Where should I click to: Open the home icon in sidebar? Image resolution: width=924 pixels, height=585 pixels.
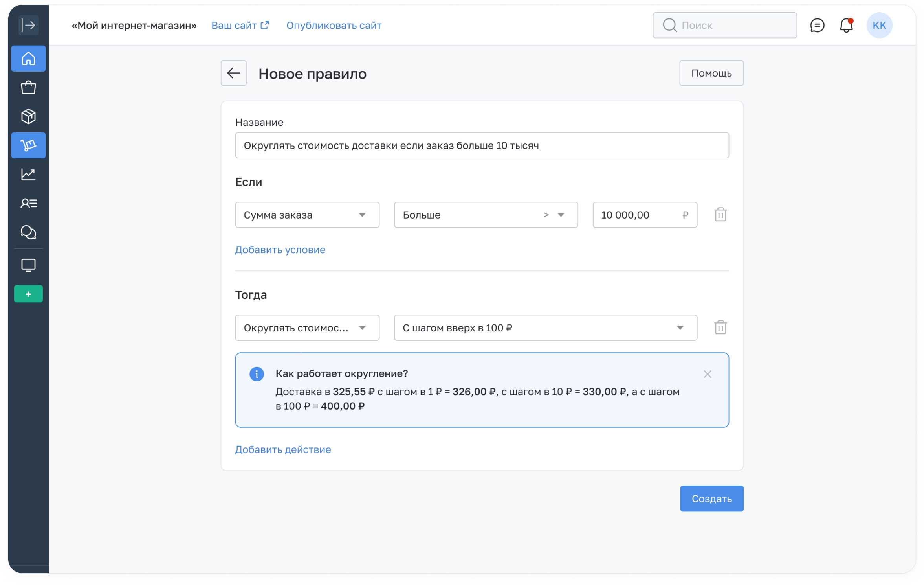tap(28, 59)
